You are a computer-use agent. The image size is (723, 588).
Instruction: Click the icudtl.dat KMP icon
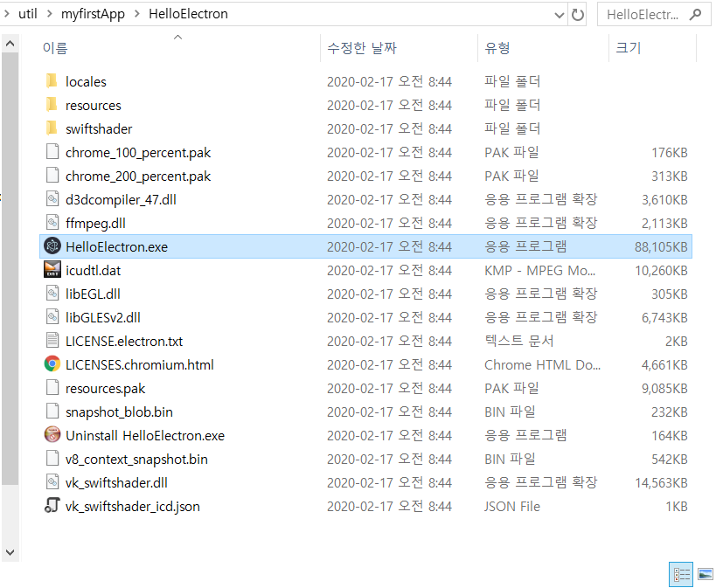(52, 270)
